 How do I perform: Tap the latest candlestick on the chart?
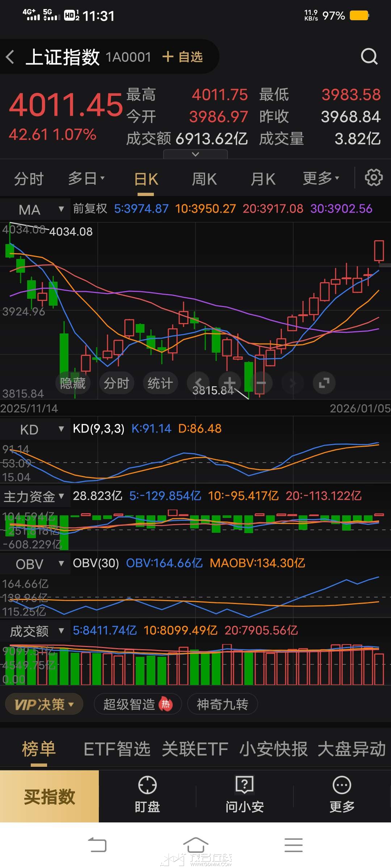coord(379,251)
